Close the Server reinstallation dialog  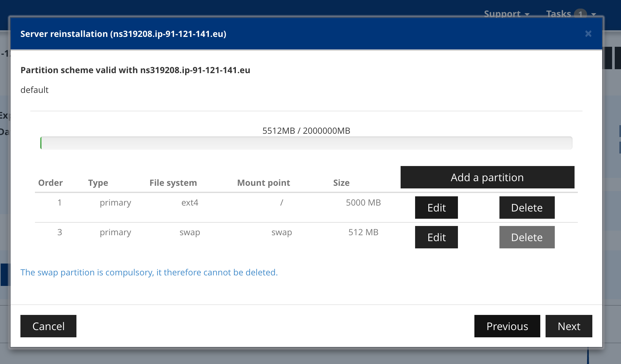point(588,34)
